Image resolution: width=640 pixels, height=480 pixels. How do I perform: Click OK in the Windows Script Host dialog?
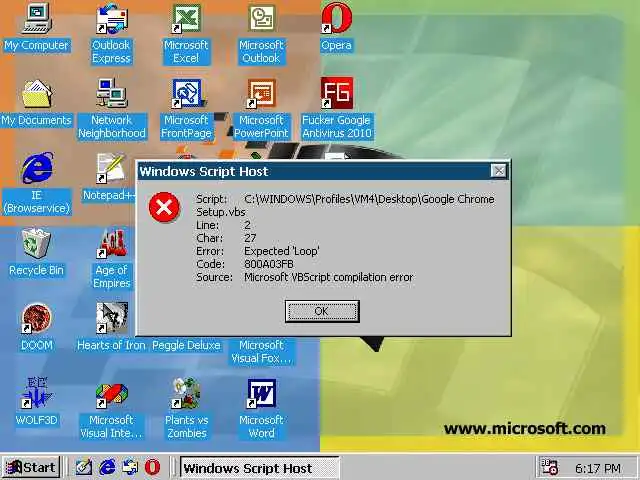[322, 311]
